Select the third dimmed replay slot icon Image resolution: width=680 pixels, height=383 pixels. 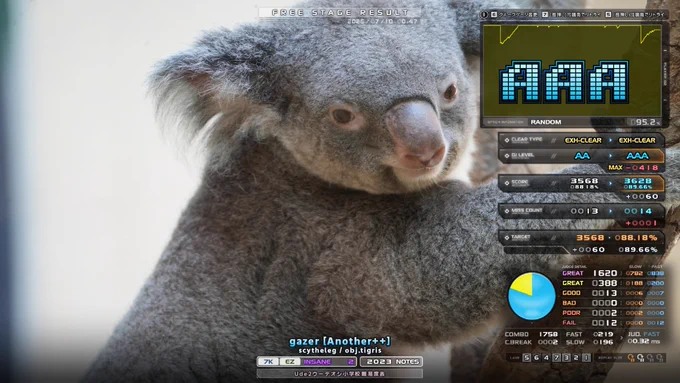(651, 358)
